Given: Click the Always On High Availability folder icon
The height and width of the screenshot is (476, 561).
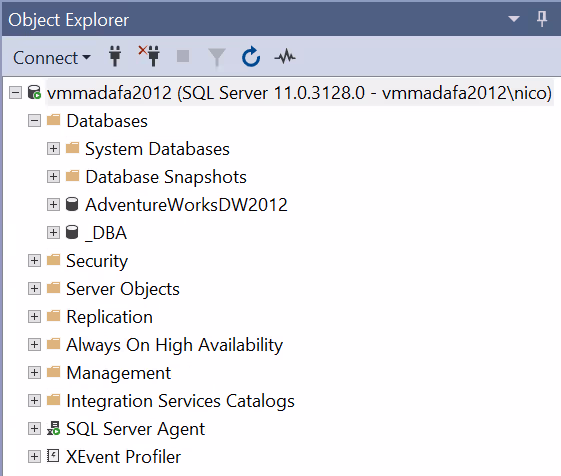Looking at the screenshot, I should tap(54, 344).
